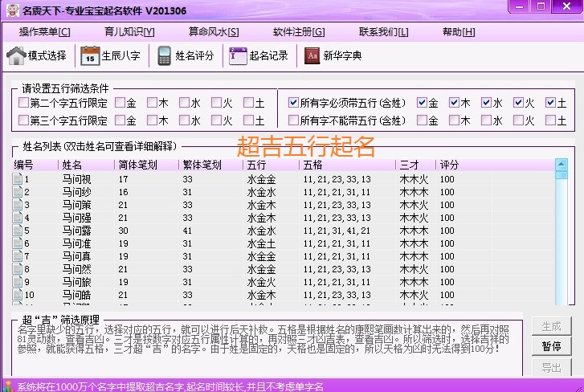Select the document icon of row 10
The image size is (584, 392).
pos(17,295)
